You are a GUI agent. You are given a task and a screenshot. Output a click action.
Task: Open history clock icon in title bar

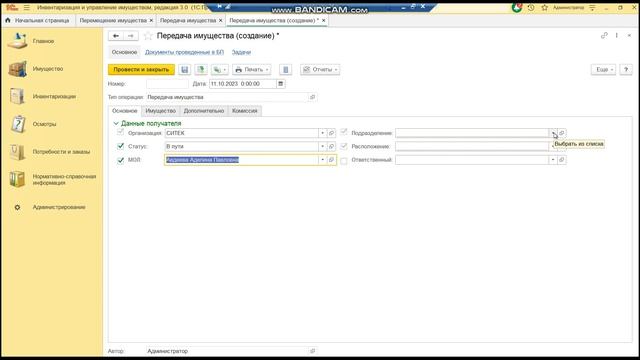pos(531,7)
